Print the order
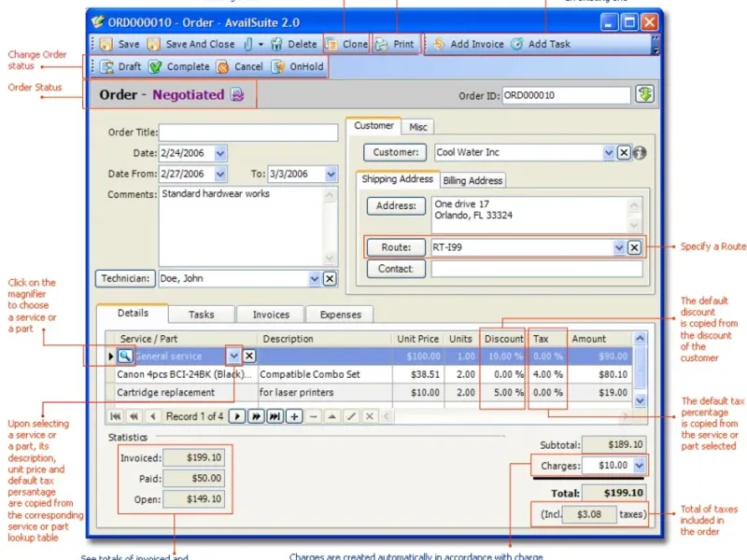The width and height of the screenshot is (747, 560). tap(394, 44)
